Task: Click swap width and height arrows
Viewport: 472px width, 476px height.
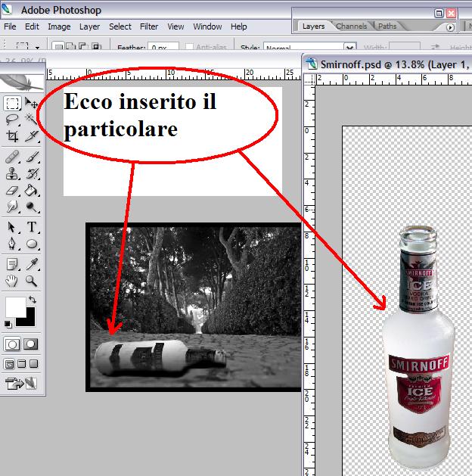Action: (435, 47)
